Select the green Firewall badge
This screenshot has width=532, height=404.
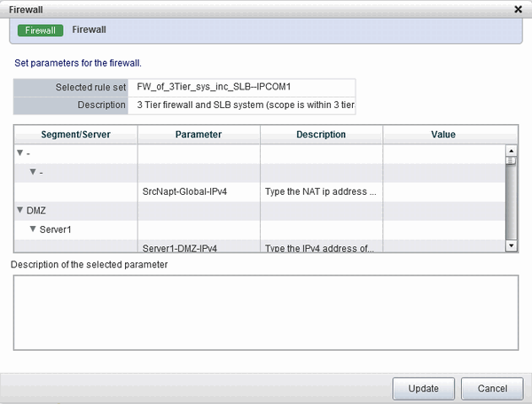[x=41, y=30]
